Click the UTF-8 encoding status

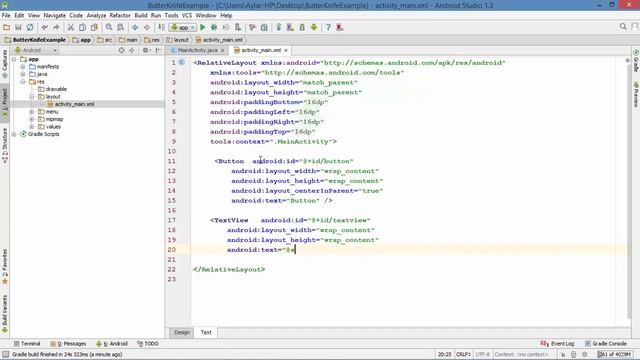coord(482,354)
